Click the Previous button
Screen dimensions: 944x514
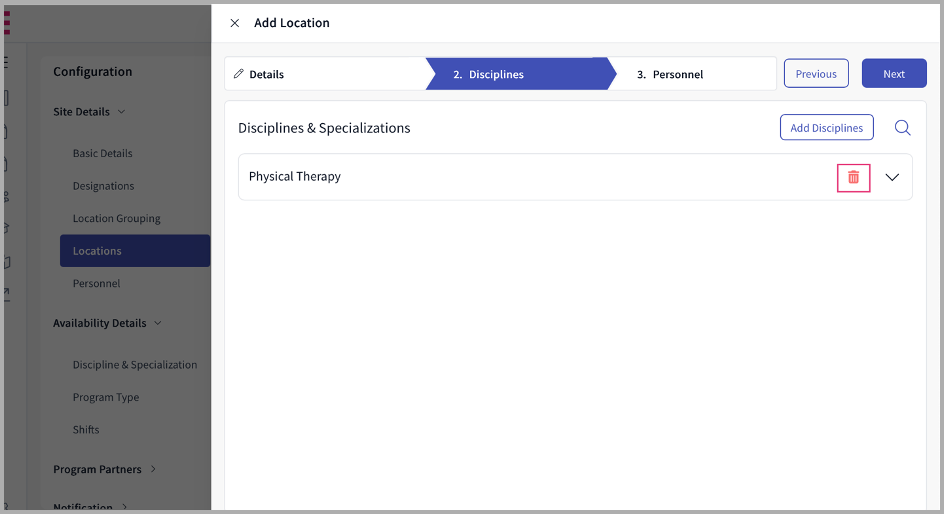(816, 74)
